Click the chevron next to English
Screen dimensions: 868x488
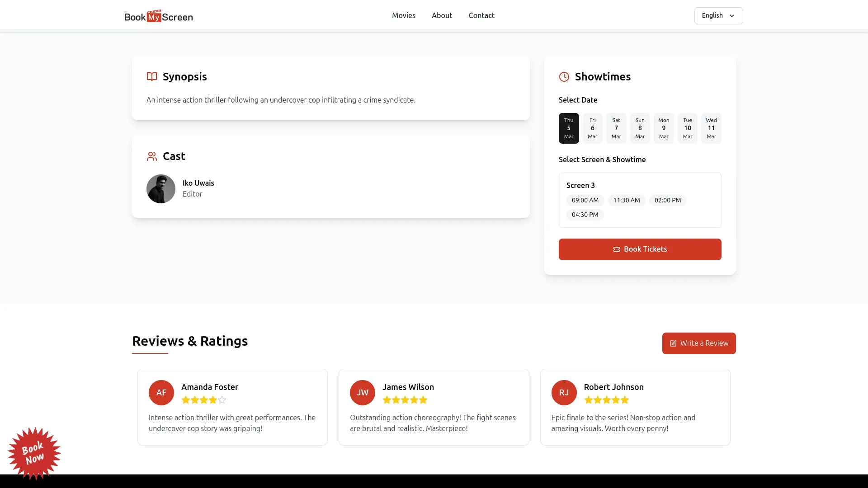[732, 15]
